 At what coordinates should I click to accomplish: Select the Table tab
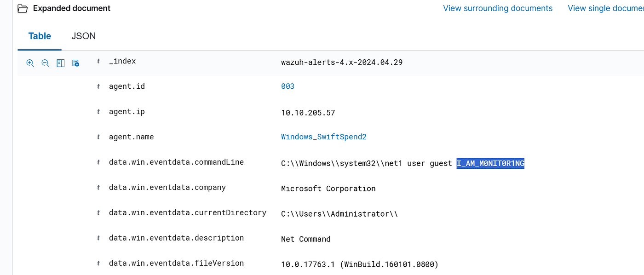(40, 36)
